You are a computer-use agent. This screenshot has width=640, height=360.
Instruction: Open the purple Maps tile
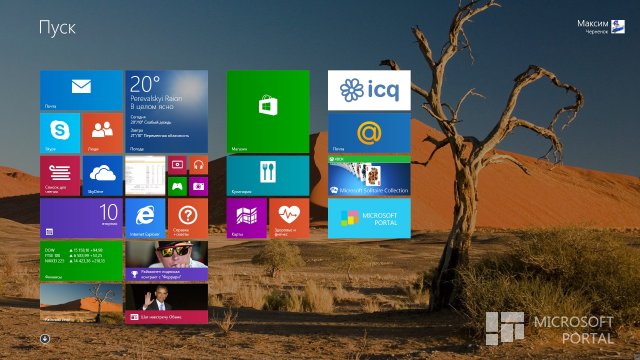(x=247, y=218)
